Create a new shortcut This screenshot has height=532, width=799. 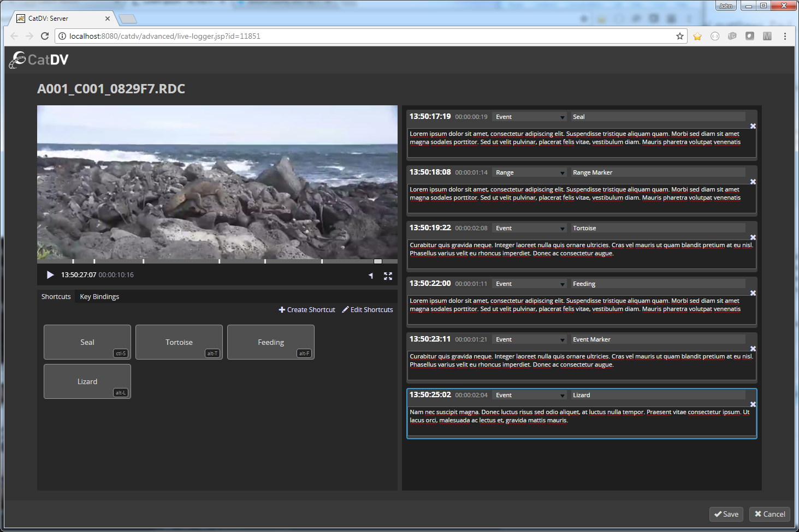307,310
